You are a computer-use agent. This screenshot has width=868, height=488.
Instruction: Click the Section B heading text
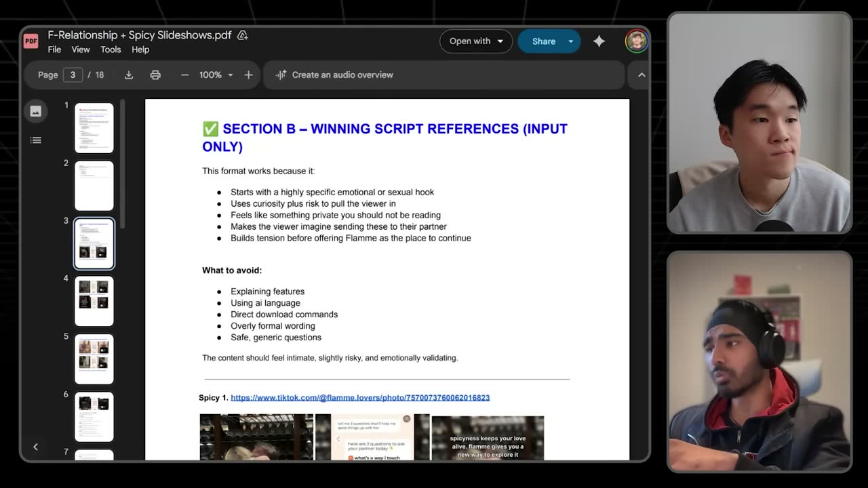384,138
